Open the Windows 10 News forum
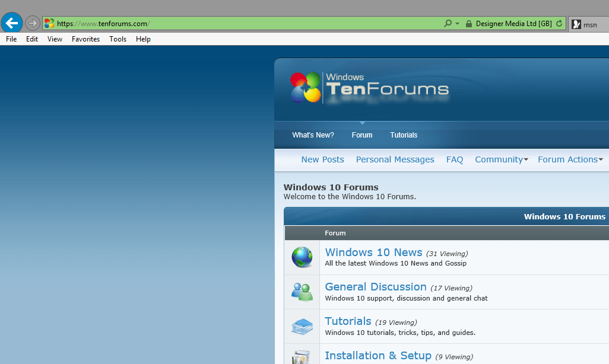The image size is (609, 364). pos(373,252)
